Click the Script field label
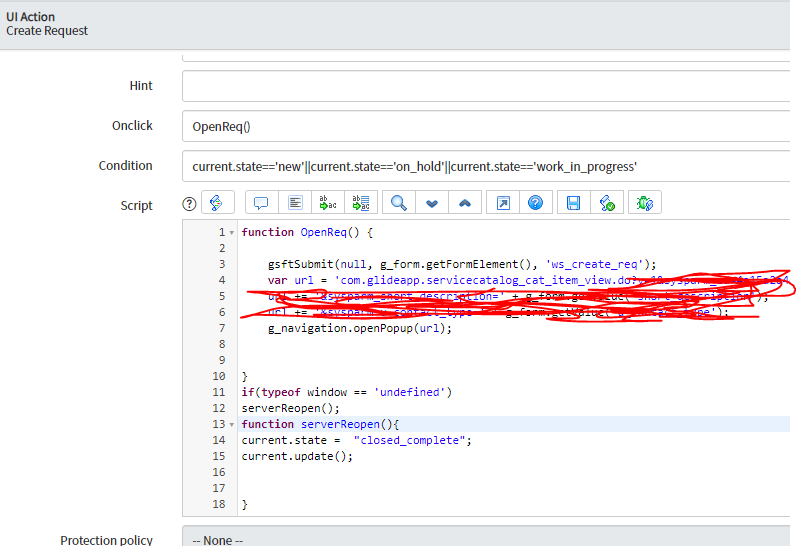Viewport: 796px width, 546px height. [136, 206]
